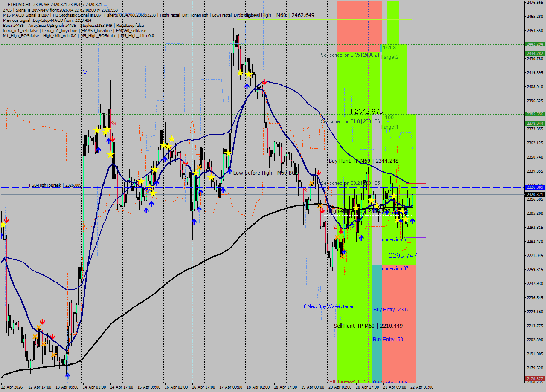Click the ETHUSD,H1 symbol title

pyautogui.click(x=19, y=4)
